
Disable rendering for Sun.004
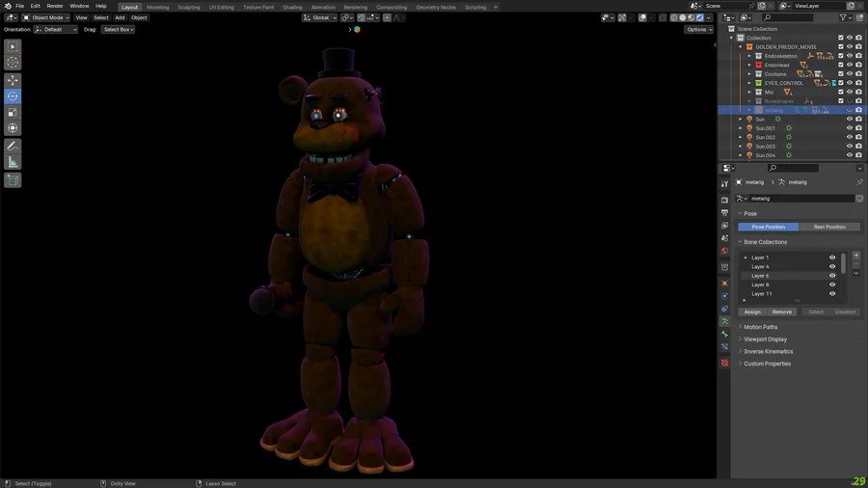[858, 155]
